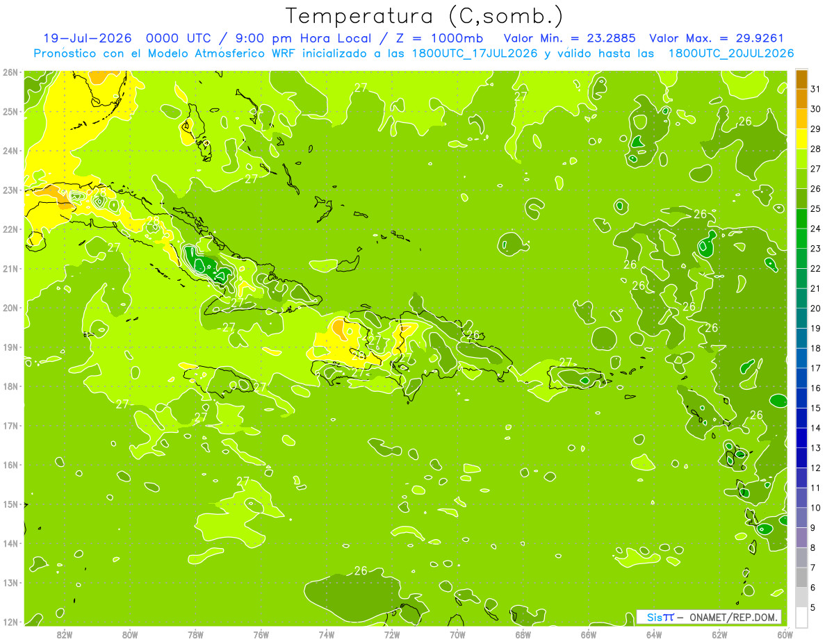Click the forecast date '19-Jul-2026'
Screen dimensions: 834x644
87,39
